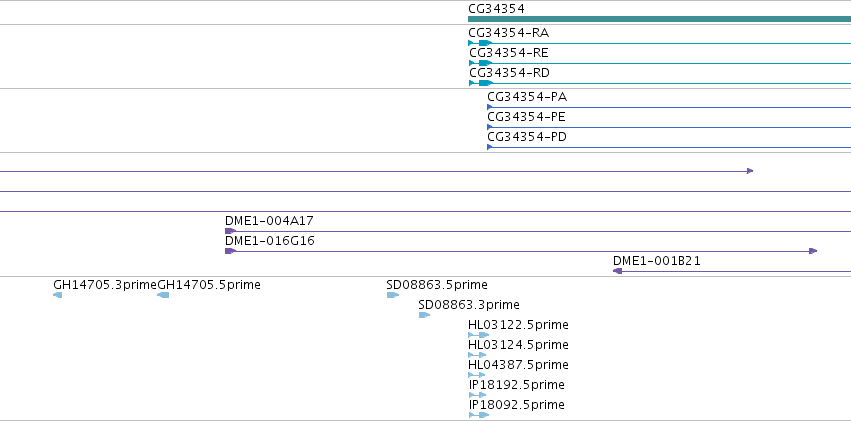Select the CG34354-PA start arrow
The height and width of the screenshot is (421, 851).
tap(490, 107)
